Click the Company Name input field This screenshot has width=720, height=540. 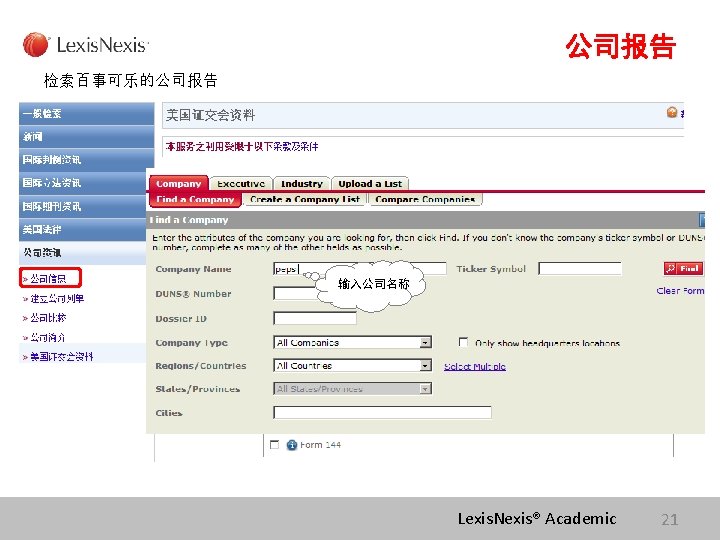360,269
